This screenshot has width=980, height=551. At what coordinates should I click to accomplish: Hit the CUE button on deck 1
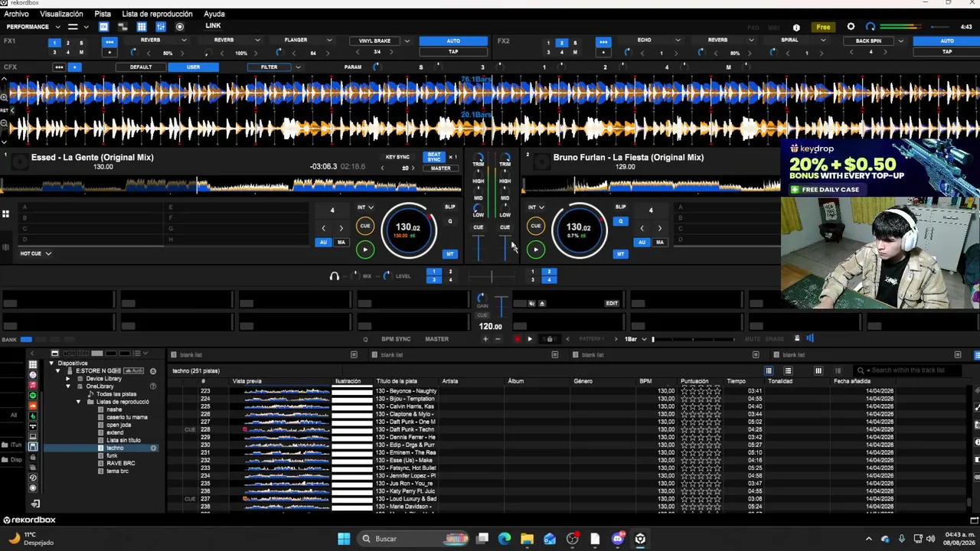click(365, 226)
